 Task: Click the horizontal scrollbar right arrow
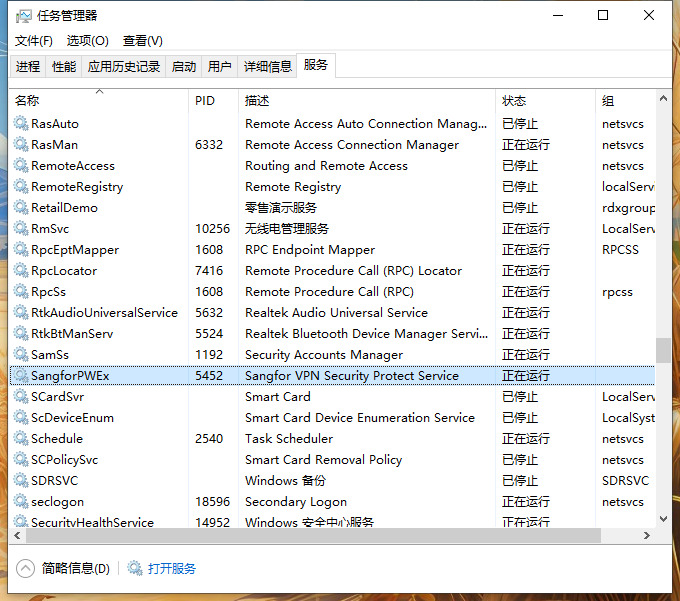[x=647, y=536]
